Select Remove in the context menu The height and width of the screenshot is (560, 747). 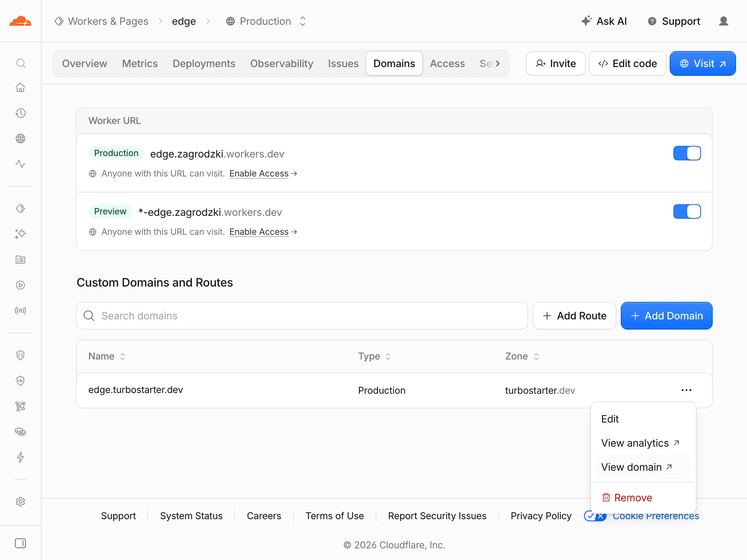click(x=643, y=498)
